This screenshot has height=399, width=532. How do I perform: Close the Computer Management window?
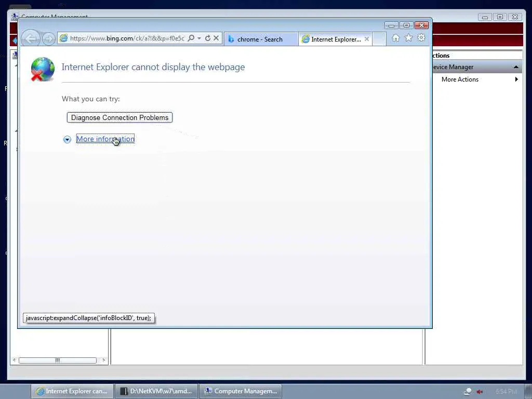pos(515,17)
